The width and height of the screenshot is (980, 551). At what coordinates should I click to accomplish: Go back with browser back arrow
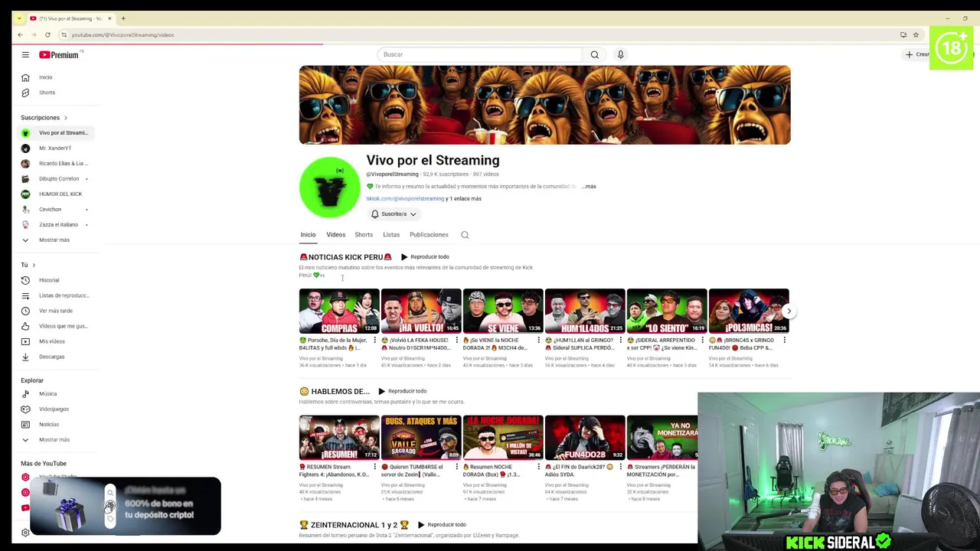coord(20,34)
